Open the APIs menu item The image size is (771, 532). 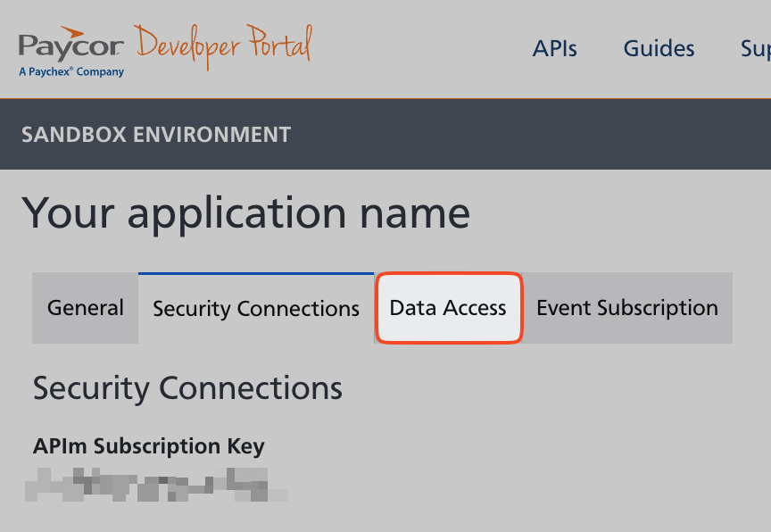tap(555, 48)
